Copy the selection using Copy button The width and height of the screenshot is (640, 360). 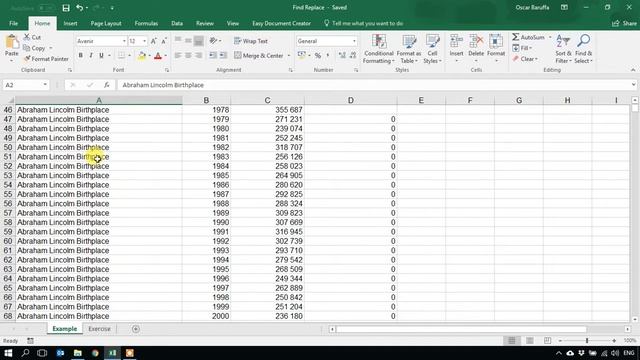click(34, 48)
